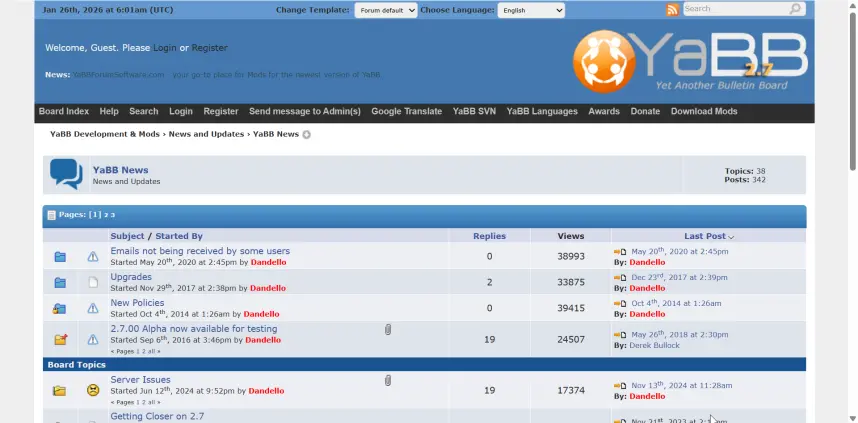
Task: Click Register link in welcome message
Action: coord(210,48)
